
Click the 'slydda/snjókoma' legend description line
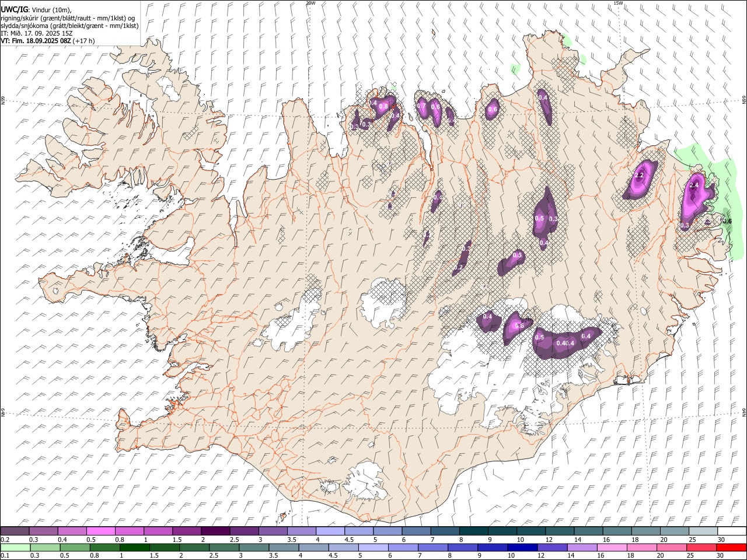[69, 26]
